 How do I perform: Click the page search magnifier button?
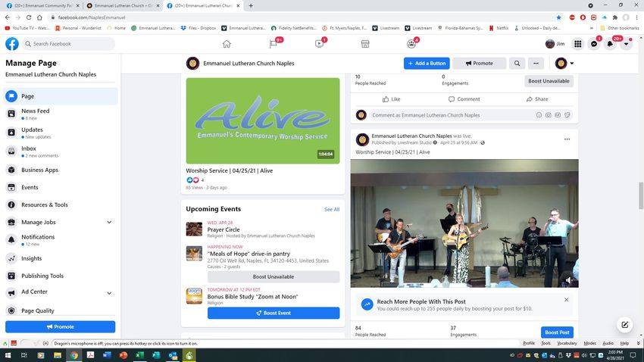click(517, 63)
